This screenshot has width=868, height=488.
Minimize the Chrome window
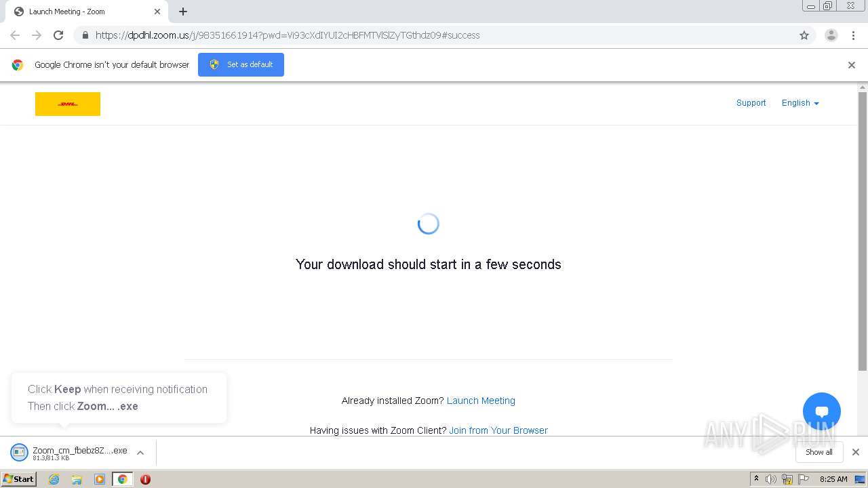tap(811, 6)
